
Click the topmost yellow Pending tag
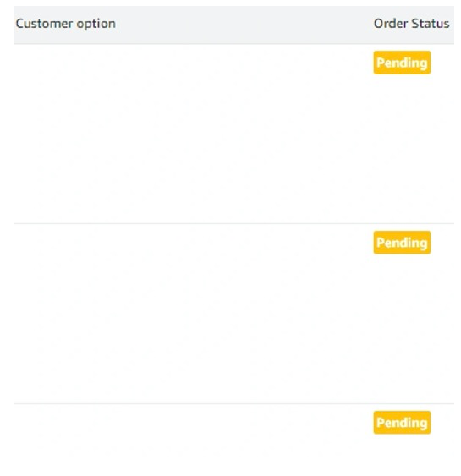(402, 63)
